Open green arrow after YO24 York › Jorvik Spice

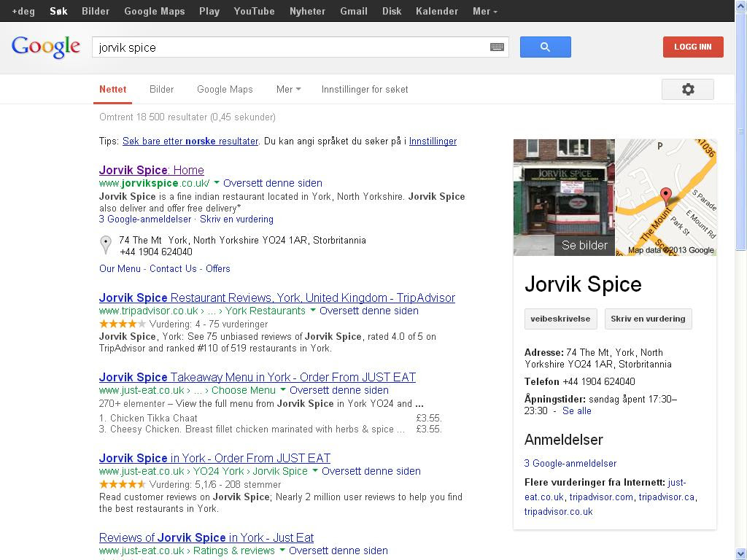click(315, 470)
